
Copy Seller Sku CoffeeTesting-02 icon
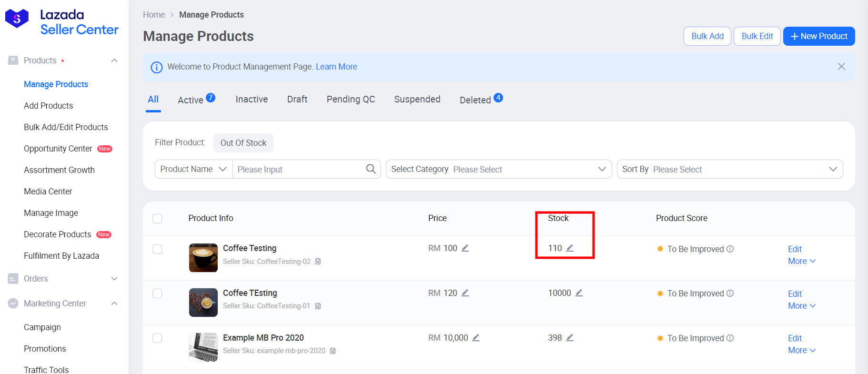coord(318,262)
